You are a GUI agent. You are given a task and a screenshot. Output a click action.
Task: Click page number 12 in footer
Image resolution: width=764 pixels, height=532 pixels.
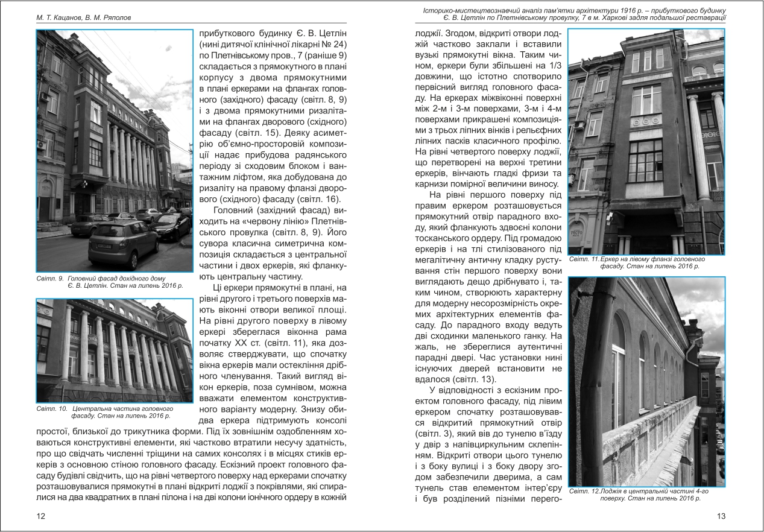tap(40, 516)
